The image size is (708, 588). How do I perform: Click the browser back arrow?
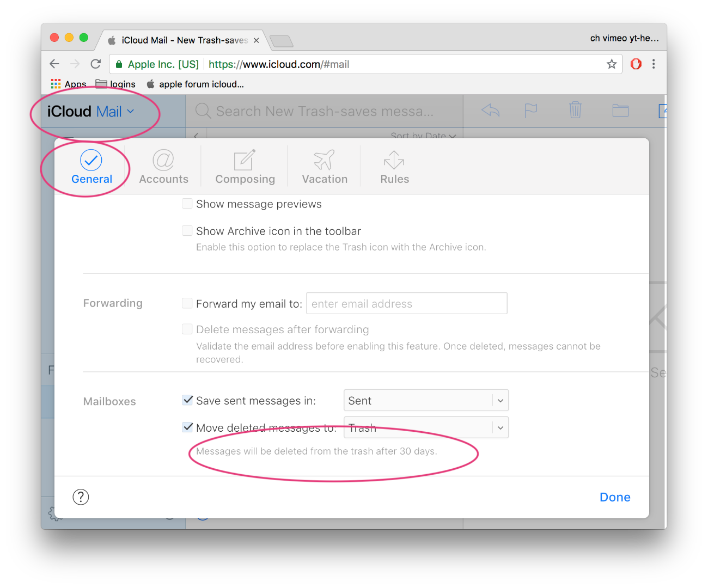pos(54,64)
